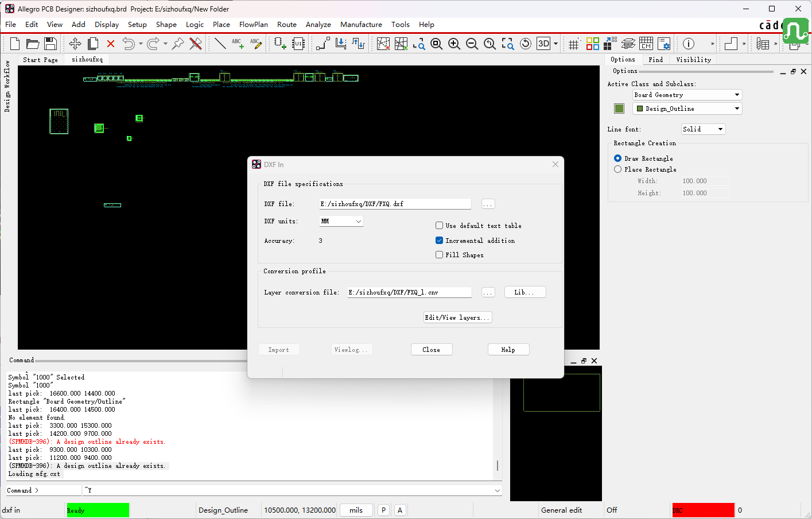Click the Copy tool icon
Image resolution: width=812 pixels, height=519 pixels.
click(x=93, y=44)
